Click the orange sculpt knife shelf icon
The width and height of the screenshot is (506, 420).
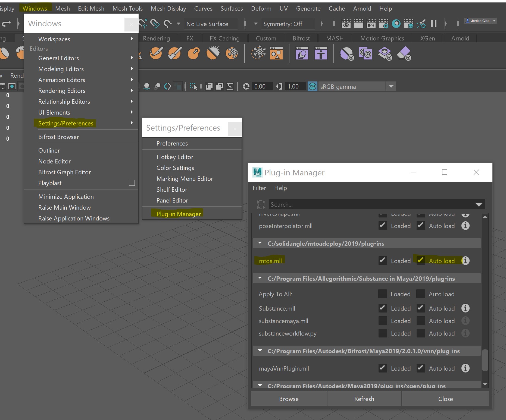pos(156,53)
